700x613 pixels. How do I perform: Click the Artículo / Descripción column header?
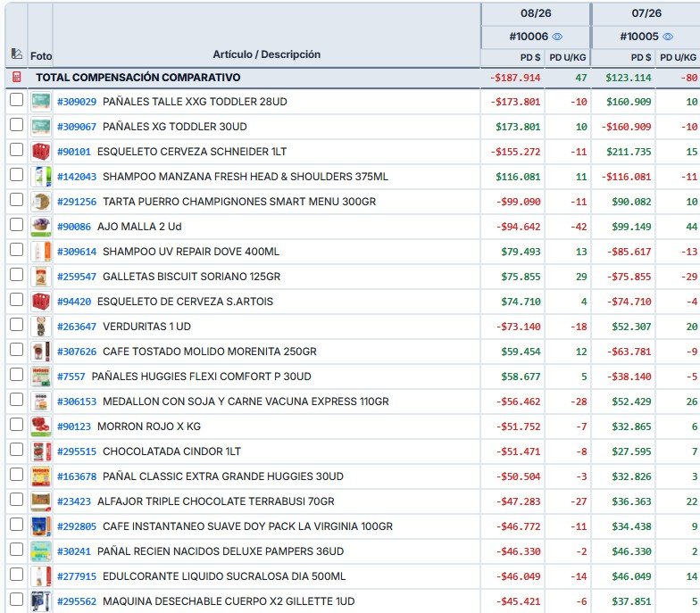pyautogui.click(x=266, y=54)
